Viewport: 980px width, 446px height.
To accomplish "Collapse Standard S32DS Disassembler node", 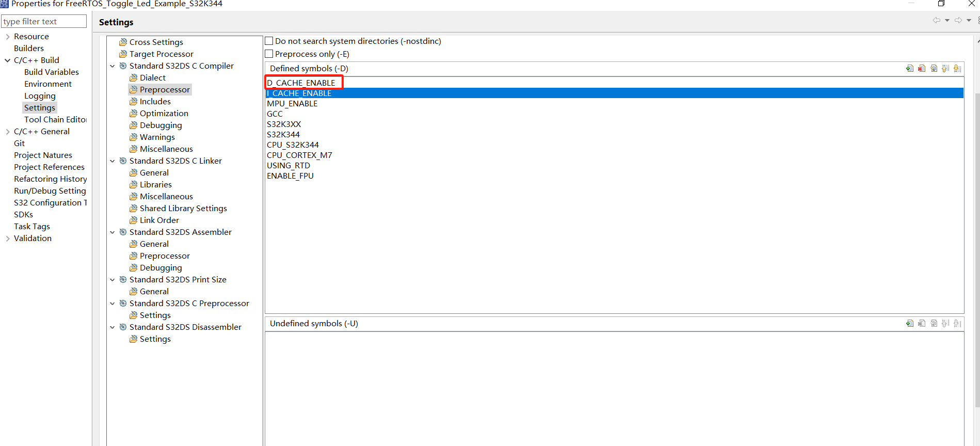I will (113, 327).
